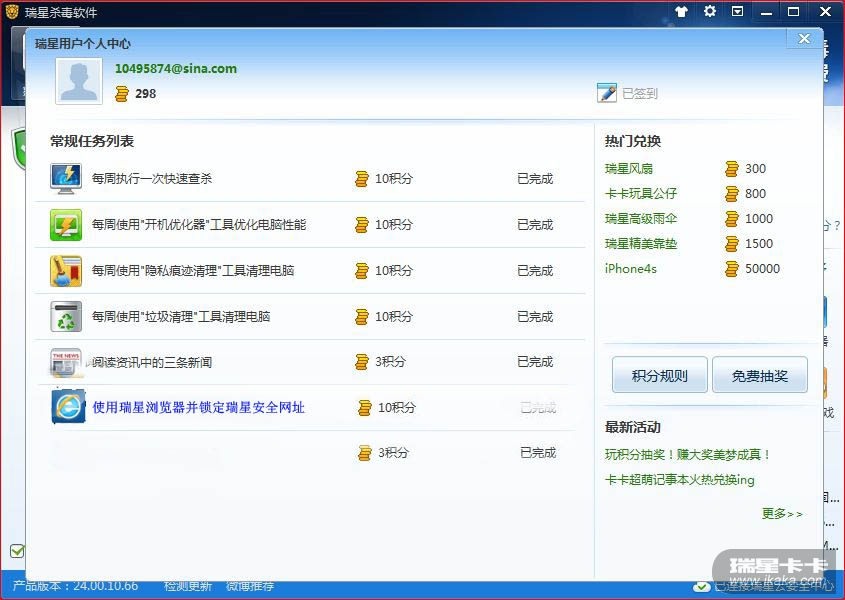This screenshot has height=600, width=845.
Task: Click the quick scan task icon
Action: click(x=66, y=178)
